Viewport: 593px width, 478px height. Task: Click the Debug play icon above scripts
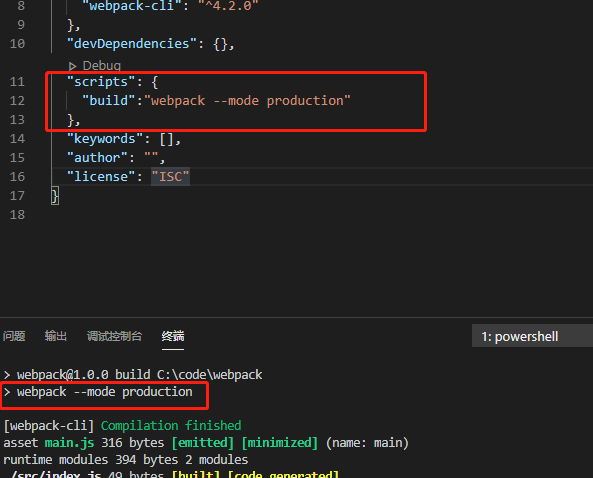[x=72, y=66]
